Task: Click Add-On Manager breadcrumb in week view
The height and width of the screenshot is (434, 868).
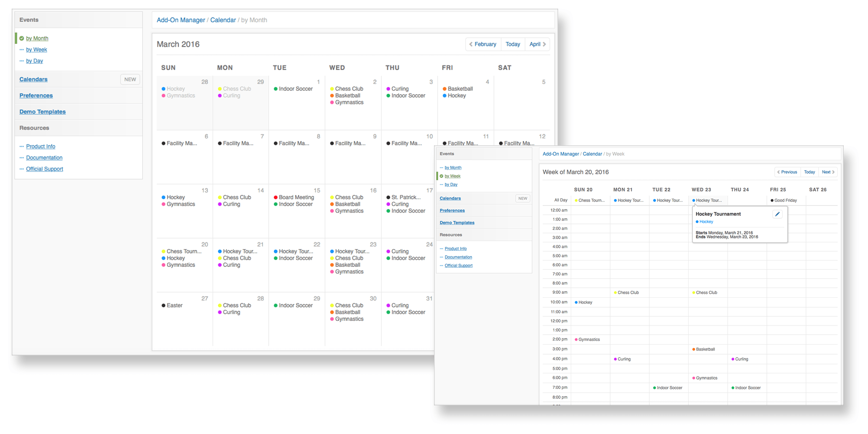Action: 561,154
